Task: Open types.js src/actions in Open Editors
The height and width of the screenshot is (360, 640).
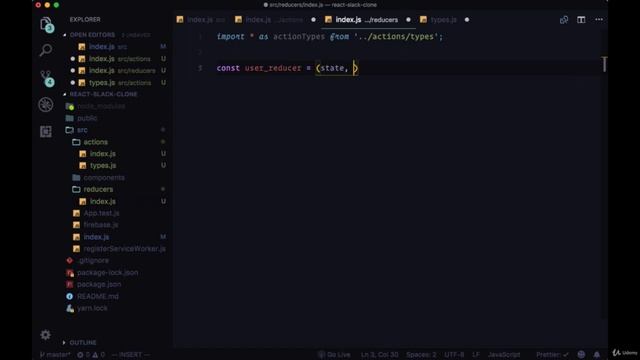Action: [120, 83]
